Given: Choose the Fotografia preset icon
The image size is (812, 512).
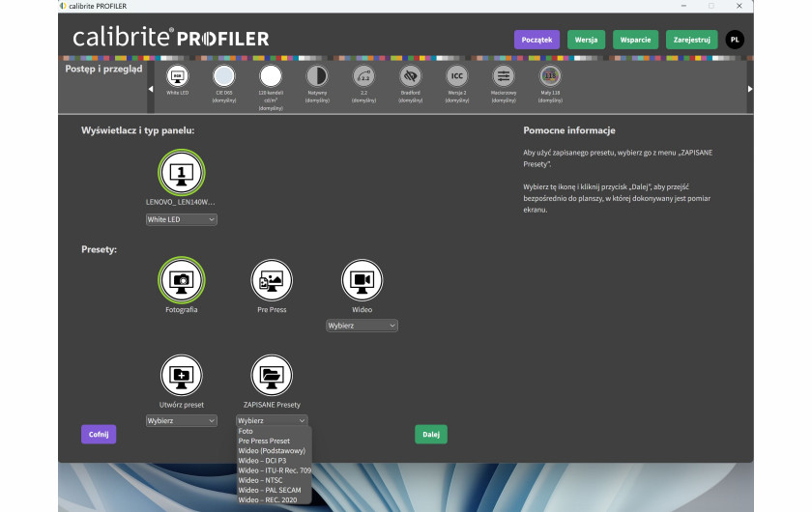Looking at the screenshot, I should [182, 280].
